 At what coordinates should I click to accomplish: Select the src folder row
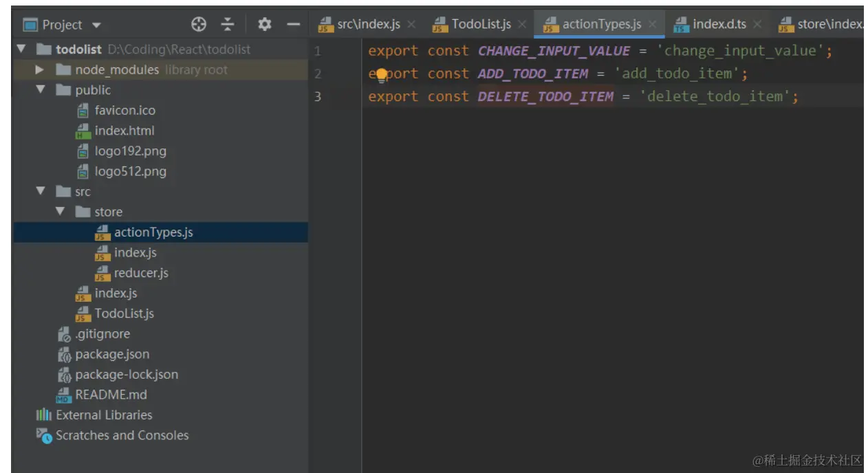[160, 192]
